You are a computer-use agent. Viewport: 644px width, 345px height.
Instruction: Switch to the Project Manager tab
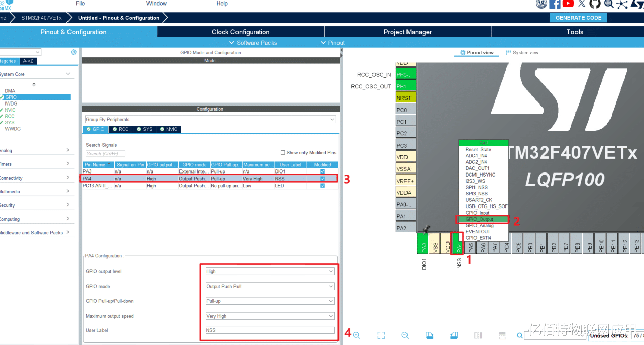408,32
